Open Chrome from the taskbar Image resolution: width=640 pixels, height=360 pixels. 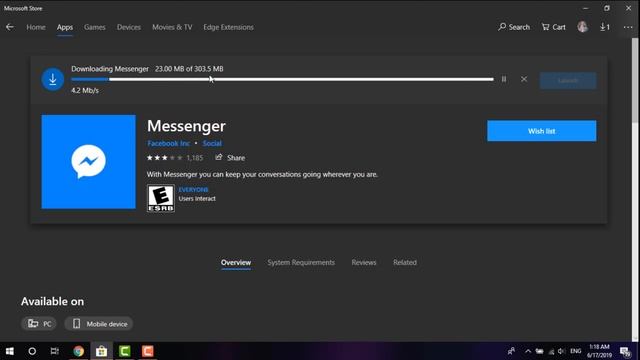point(78,351)
